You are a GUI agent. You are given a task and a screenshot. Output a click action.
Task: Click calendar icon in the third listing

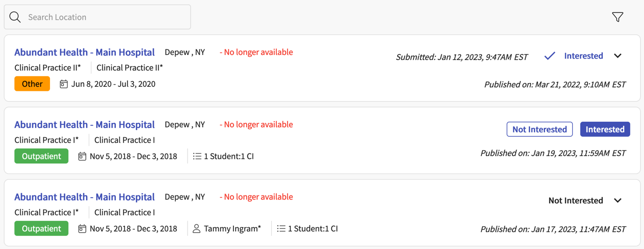[82, 228]
